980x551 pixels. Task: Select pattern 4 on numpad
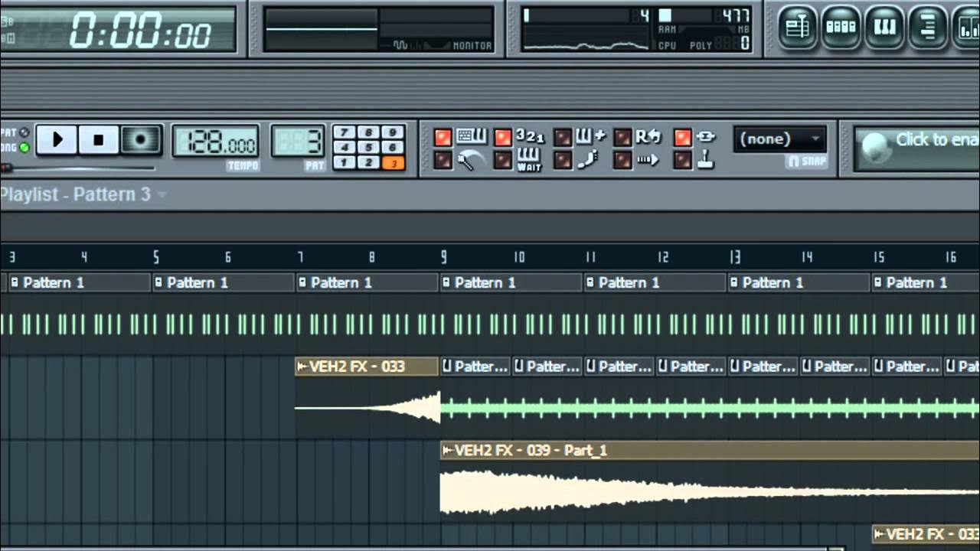pos(344,147)
